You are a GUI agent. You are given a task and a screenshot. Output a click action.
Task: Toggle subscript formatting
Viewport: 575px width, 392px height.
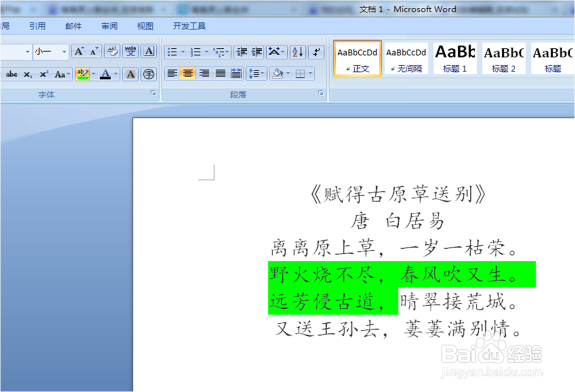(28, 74)
